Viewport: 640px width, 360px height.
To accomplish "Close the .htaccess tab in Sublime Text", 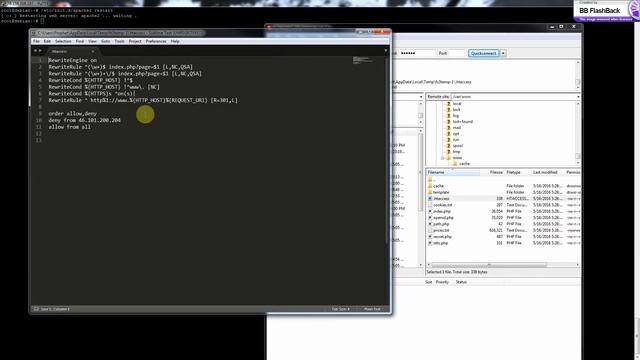I will pyautogui.click(x=93, y=51).
